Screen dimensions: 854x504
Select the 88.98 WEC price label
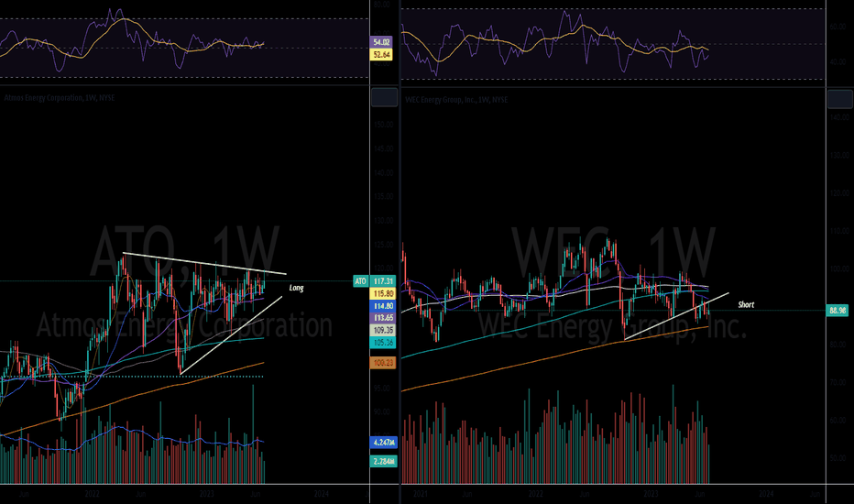(x=838, y=311)
